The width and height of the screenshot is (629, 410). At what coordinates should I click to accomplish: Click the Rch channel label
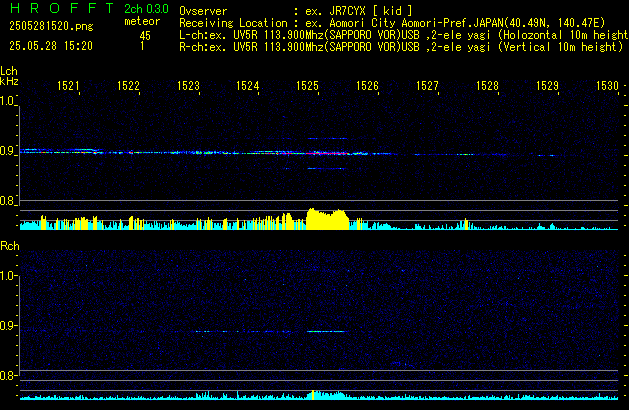pos(10,246)
